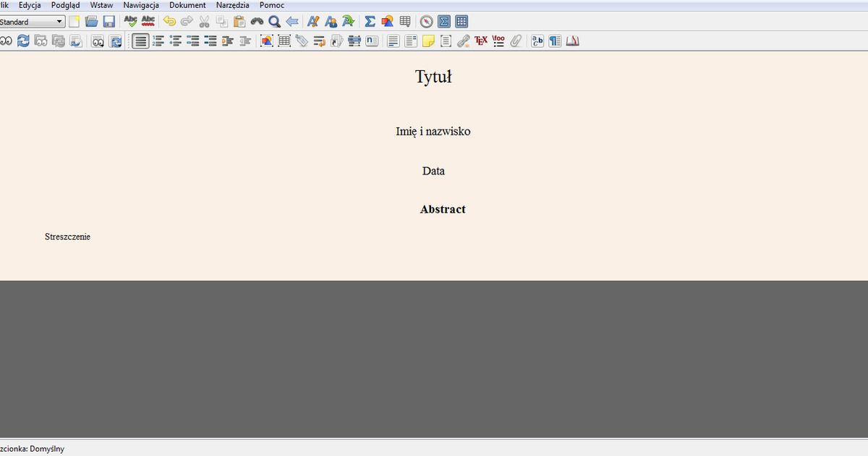
Task: Paste clipboard contents
Action: (239, 21)
